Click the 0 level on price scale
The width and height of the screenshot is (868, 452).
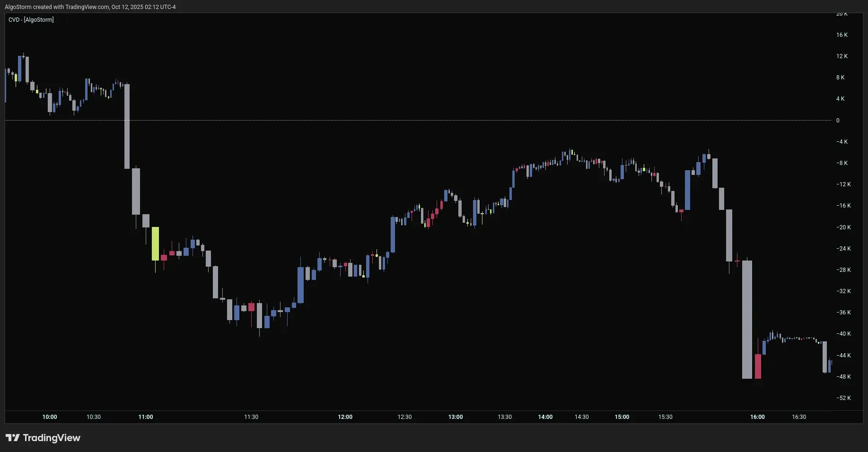tap(838, 121)
